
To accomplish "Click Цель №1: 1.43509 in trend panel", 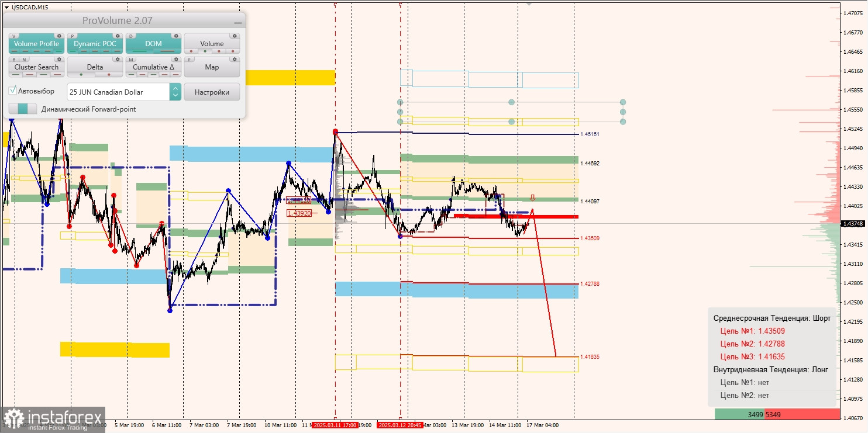I will coord(752,331).
